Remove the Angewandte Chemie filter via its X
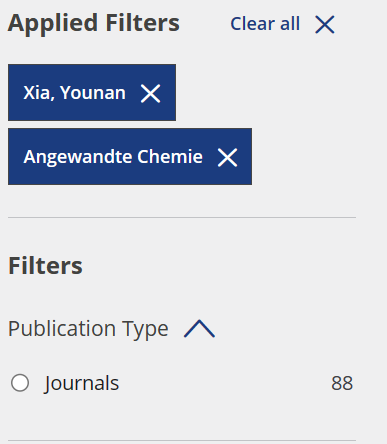This screenshot has width=387, height=444. tap(227, 157)
